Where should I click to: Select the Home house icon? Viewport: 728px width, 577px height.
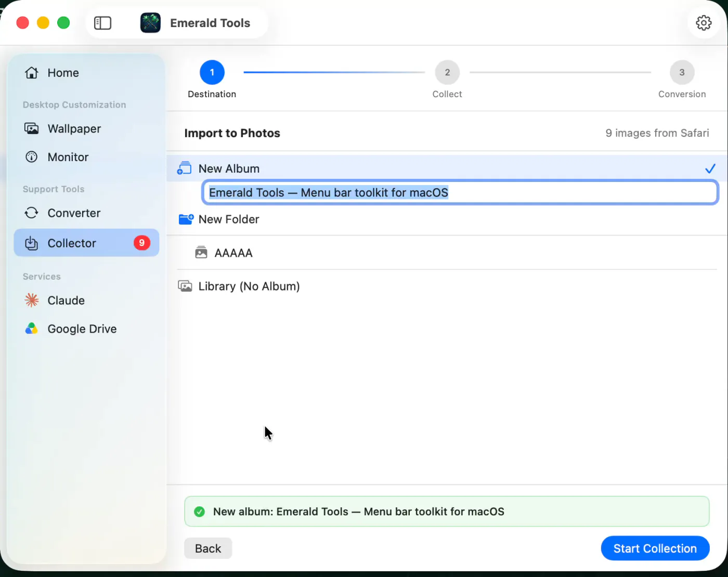32,73
